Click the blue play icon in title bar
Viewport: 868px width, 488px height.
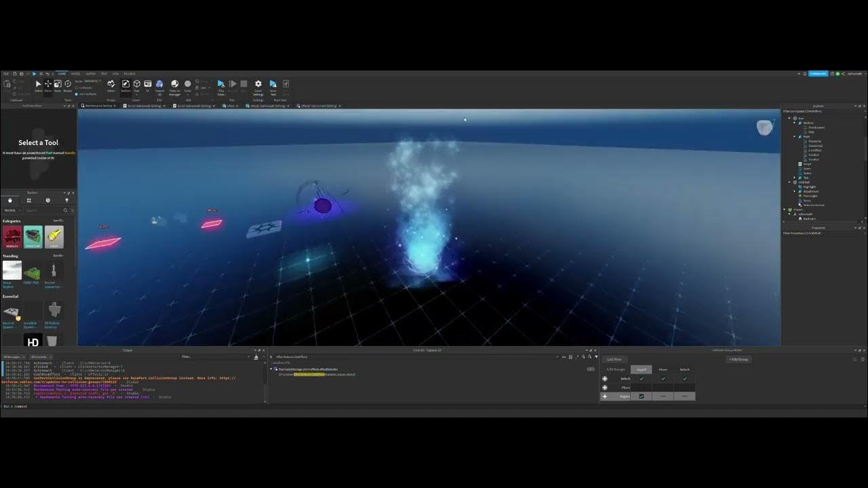click(x=34, y=74)
